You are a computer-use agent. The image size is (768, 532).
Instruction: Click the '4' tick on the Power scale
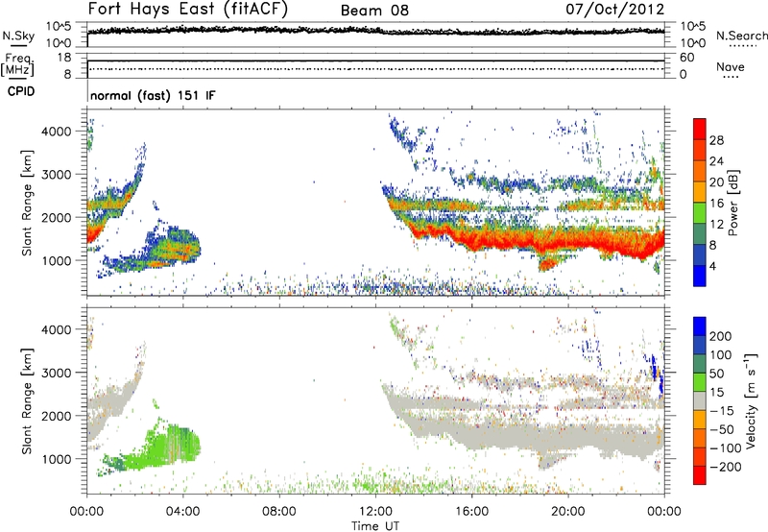coord(712,266)
